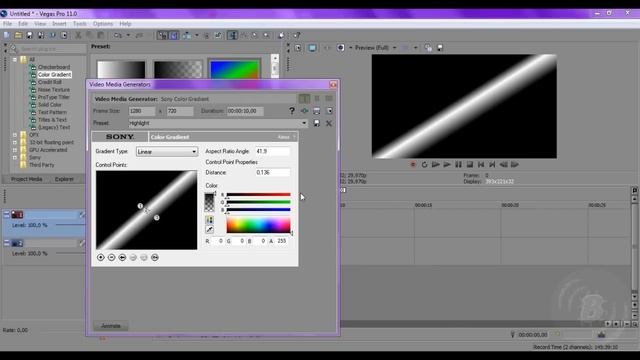The image size is (640, 360).
Task: Select Checkerboard in generator list
Action: (54, 67)
